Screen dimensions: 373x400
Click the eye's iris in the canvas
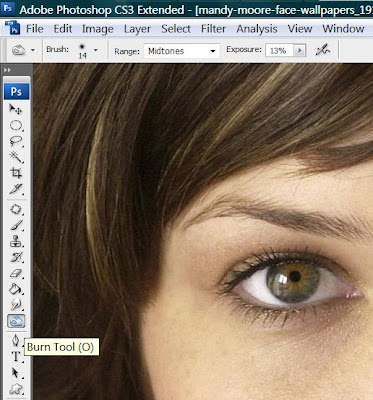pyautogui.click(x=293, y=280)
